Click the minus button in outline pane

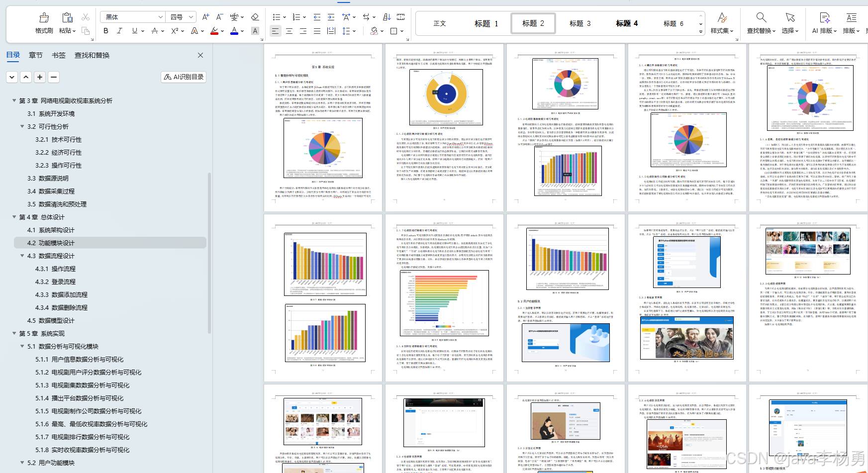point(54,77)
